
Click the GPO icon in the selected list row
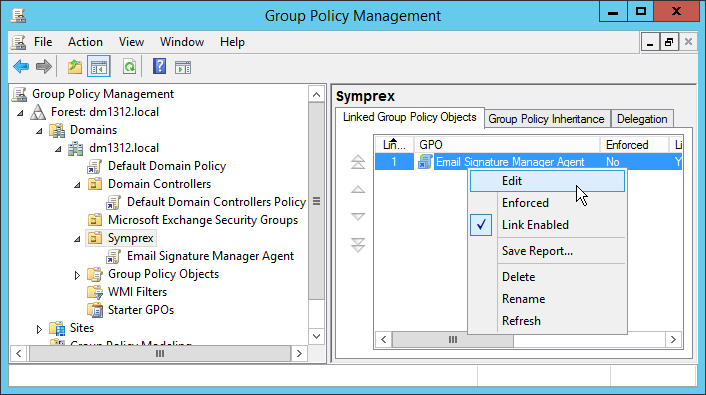425,162
